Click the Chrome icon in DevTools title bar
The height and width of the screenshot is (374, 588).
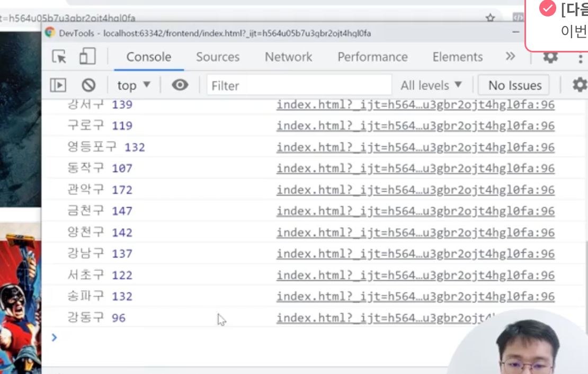pyautogui.click(x=50, y=33)
